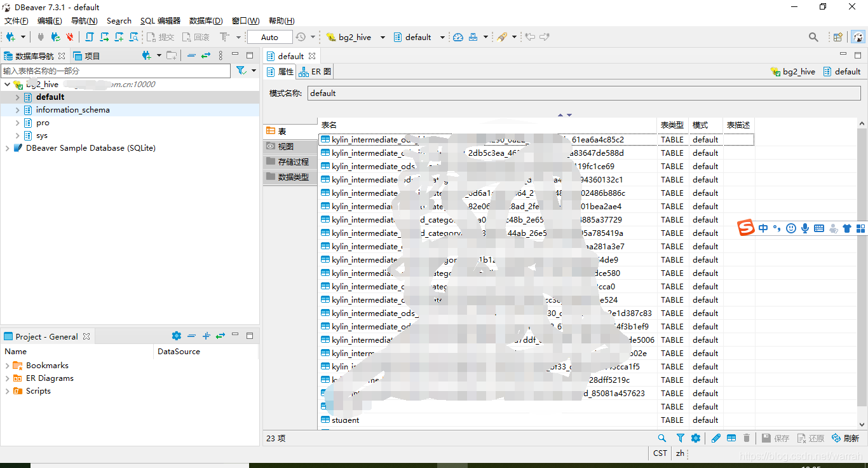Open the 编辑(E) menu
Viewport: 868px width, 468px height.
click(50, 21)
